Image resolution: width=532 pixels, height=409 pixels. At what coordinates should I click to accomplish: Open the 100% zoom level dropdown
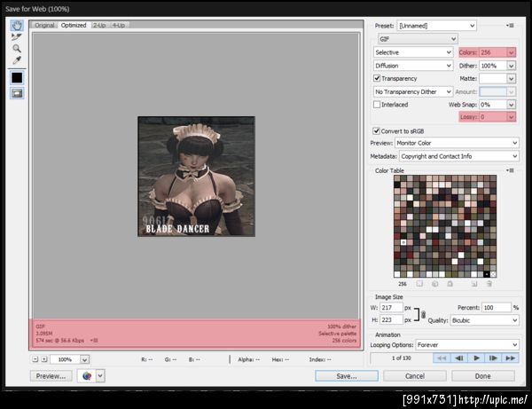tap(84, 359)
